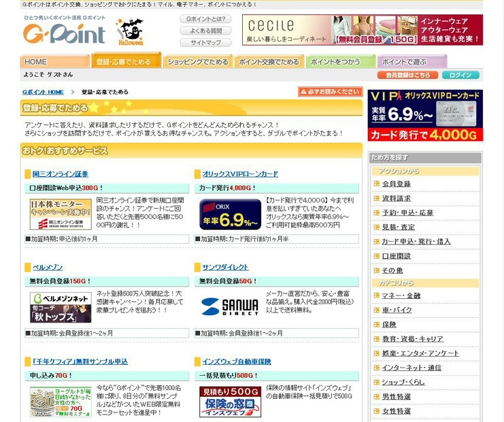Open 「千年ケフィア」無料サンプル申込 link

[80, 361]
